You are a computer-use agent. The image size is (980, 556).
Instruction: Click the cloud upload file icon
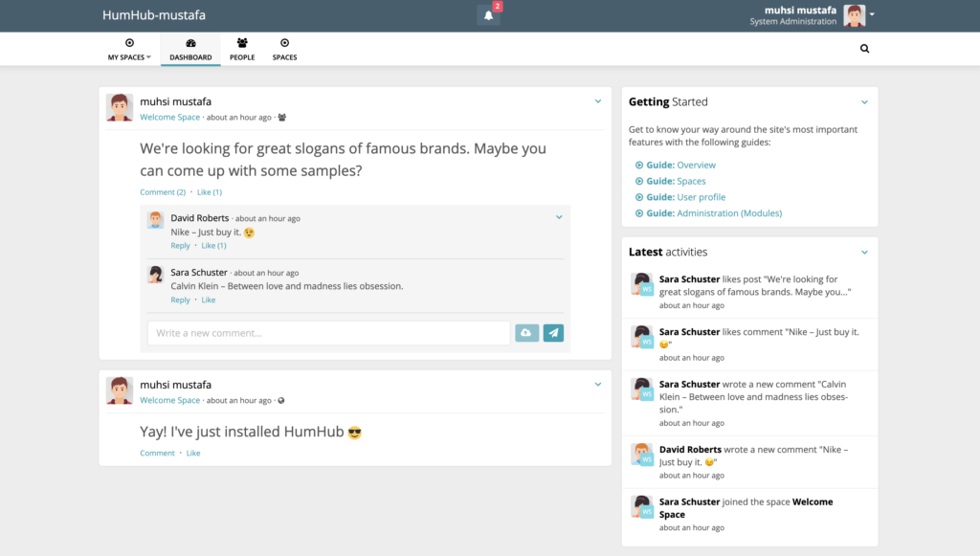(x=527, y=333)
